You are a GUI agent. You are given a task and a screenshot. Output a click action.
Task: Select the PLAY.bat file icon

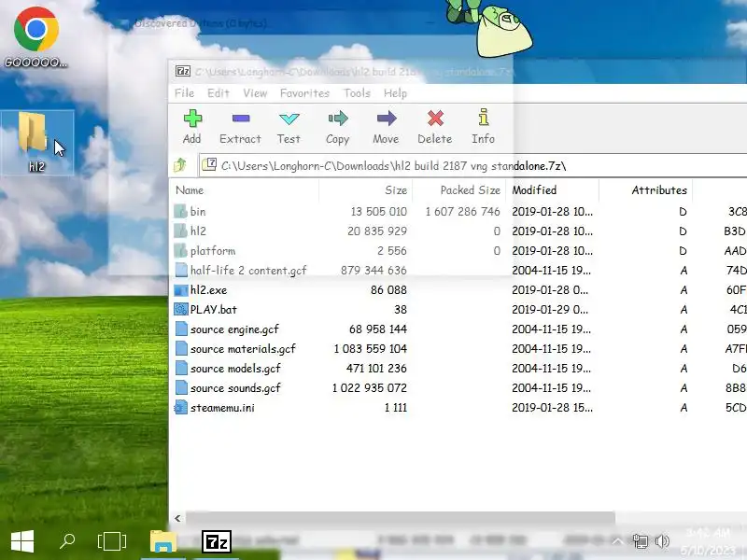click(x=181, y=310)
